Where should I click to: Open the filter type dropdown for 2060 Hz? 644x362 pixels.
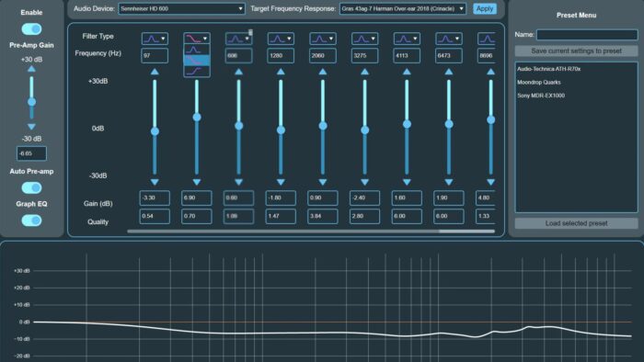323,39
